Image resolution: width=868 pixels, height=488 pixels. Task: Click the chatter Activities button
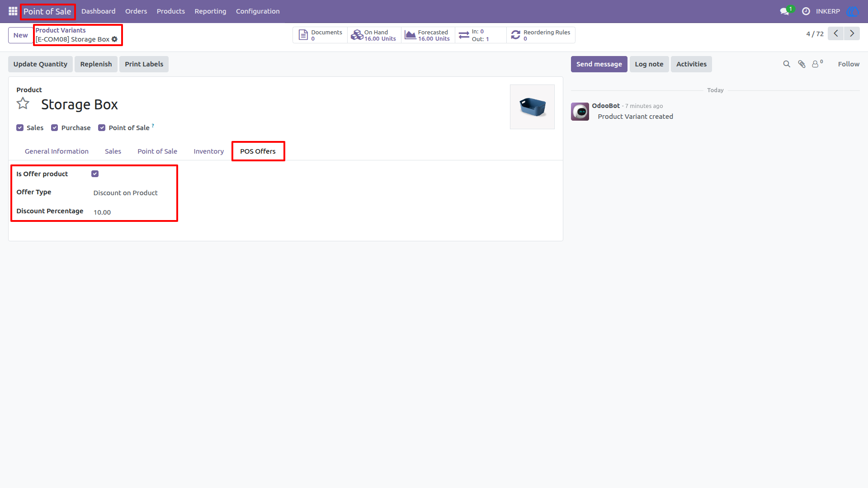pyautogui.click(x=691, y=64)
